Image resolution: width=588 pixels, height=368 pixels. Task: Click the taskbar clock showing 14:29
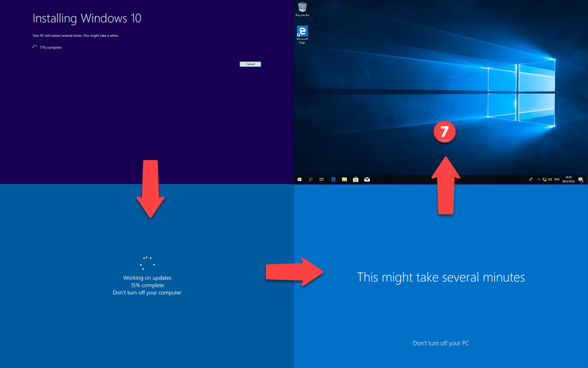tap(568, 179)
